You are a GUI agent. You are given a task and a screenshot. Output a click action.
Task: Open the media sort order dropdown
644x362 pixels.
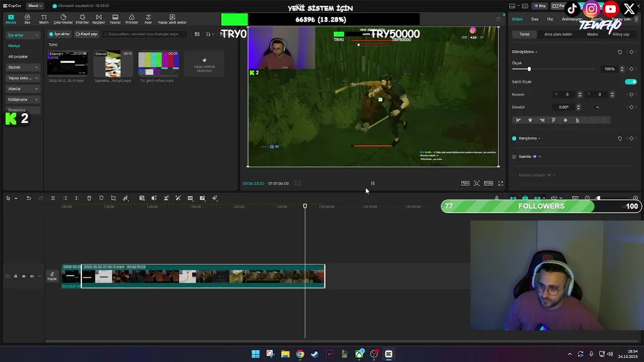tap(209, 34)
